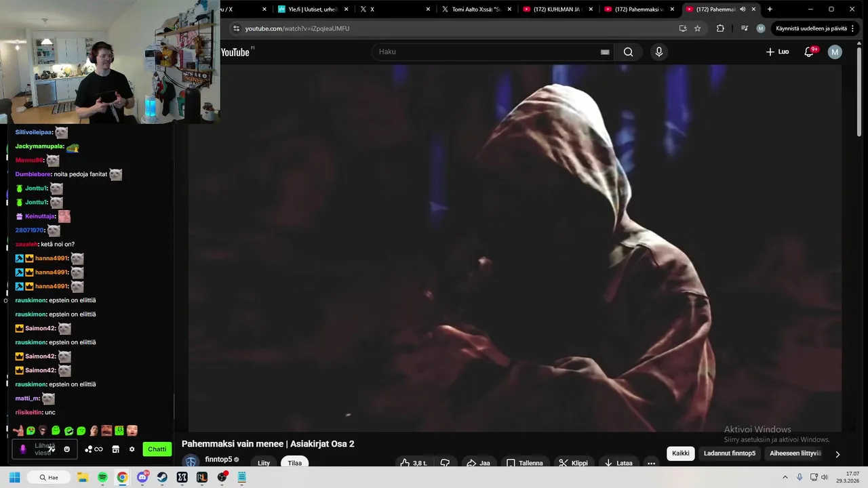Open Discord from the taskbar
This screenshot has width=868, height=488.
(142, 477)
